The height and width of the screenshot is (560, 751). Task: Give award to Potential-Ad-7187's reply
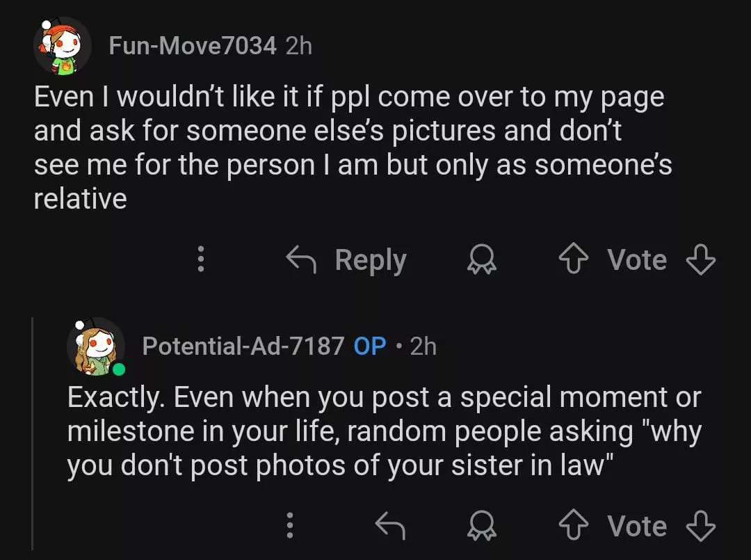478,526
